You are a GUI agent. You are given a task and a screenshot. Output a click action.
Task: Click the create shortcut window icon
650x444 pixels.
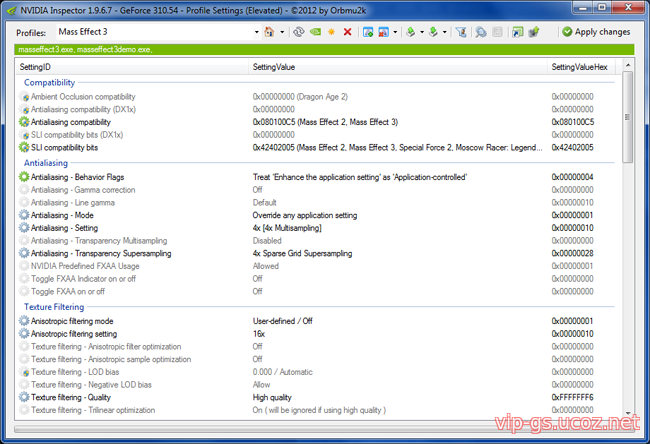(517, 32)
